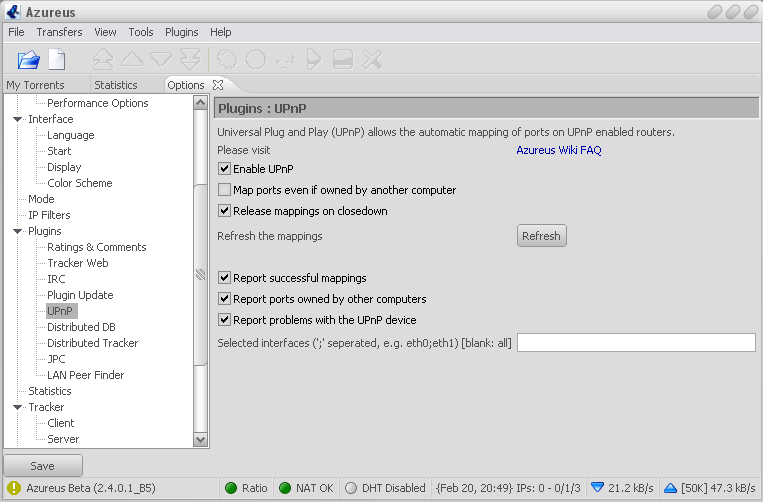Toggle Report successful mappings checkbox
The image size is (763, 502).
coord(224,278)
